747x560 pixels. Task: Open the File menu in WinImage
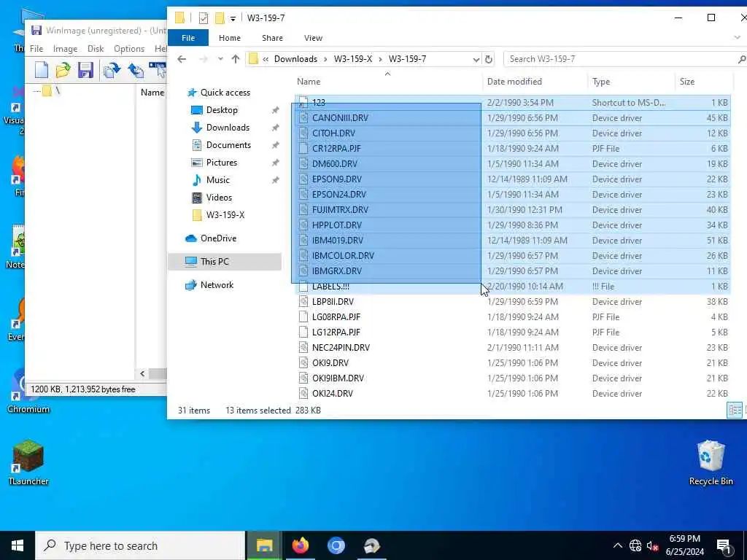36,49
